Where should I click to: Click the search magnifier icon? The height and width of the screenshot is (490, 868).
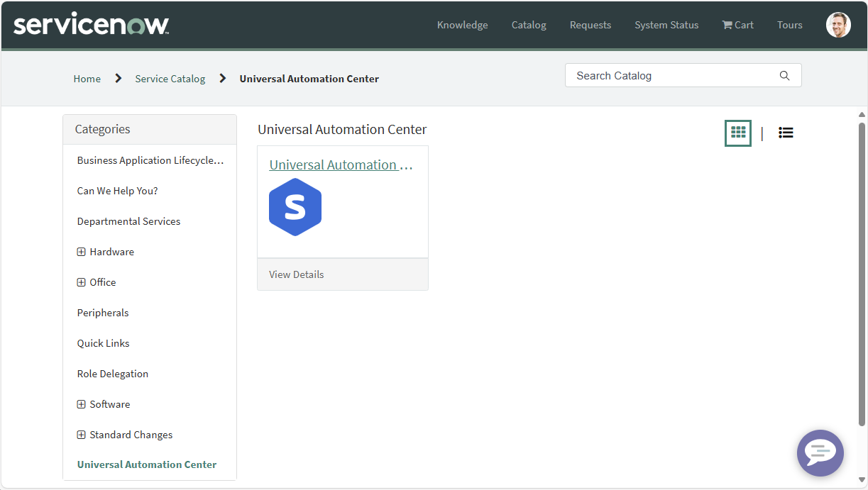[x=784, y=76]
